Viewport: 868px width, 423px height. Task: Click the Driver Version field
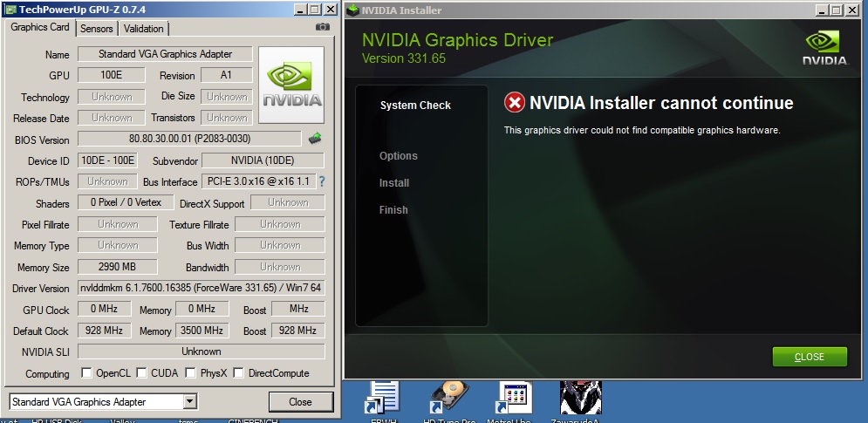(x=201, y=287)
